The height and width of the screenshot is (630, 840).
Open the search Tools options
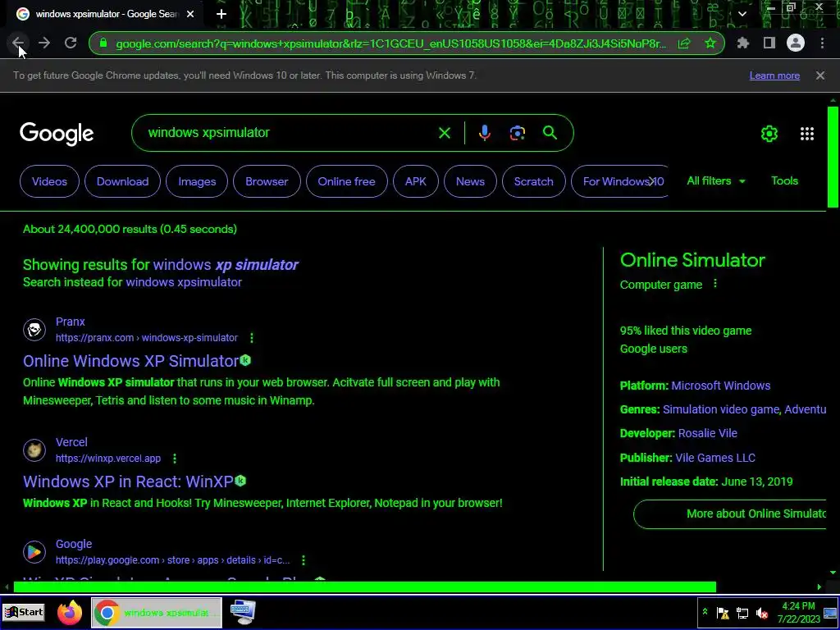click(784, 181)
